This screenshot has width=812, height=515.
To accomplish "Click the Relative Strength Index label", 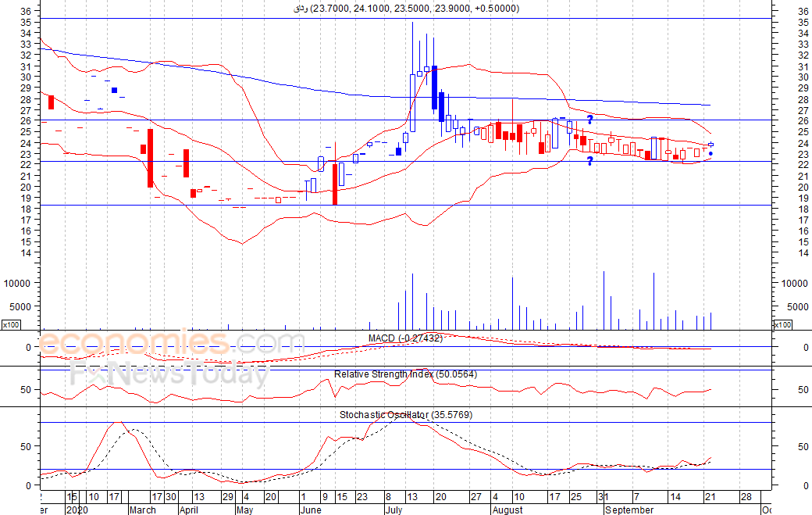I will [405, 374].
